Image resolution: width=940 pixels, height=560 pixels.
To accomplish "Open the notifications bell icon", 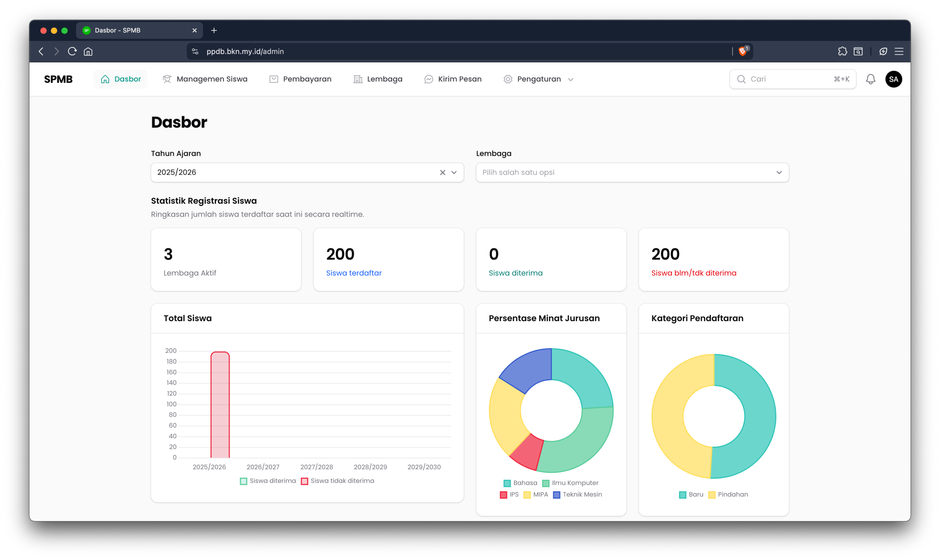I will coord(871,79).
